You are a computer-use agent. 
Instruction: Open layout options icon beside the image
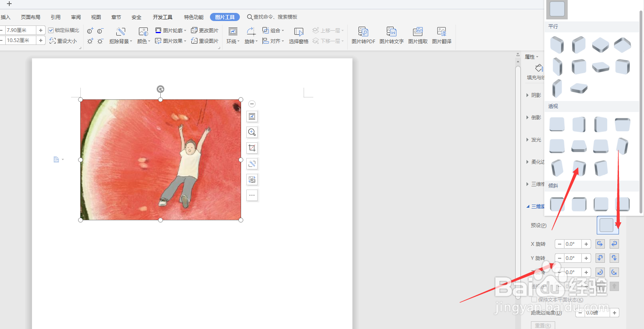tap(252, 117)
